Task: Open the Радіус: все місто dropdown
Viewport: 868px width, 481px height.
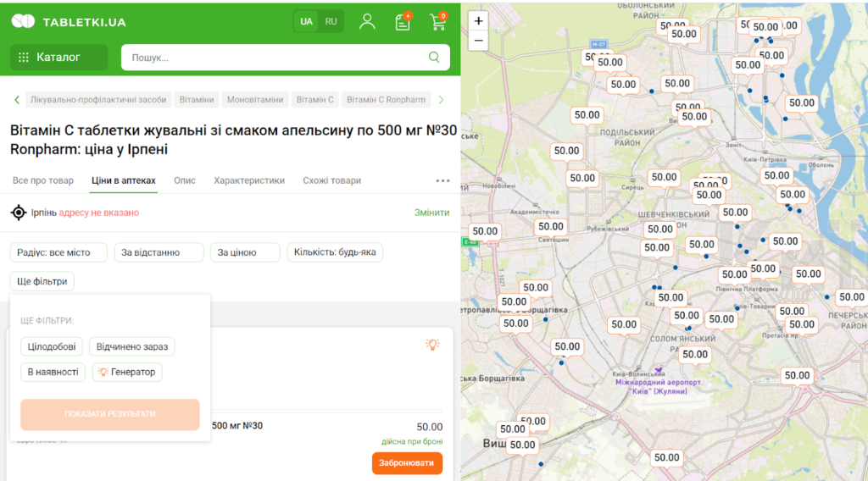Action: pos(58,252)
